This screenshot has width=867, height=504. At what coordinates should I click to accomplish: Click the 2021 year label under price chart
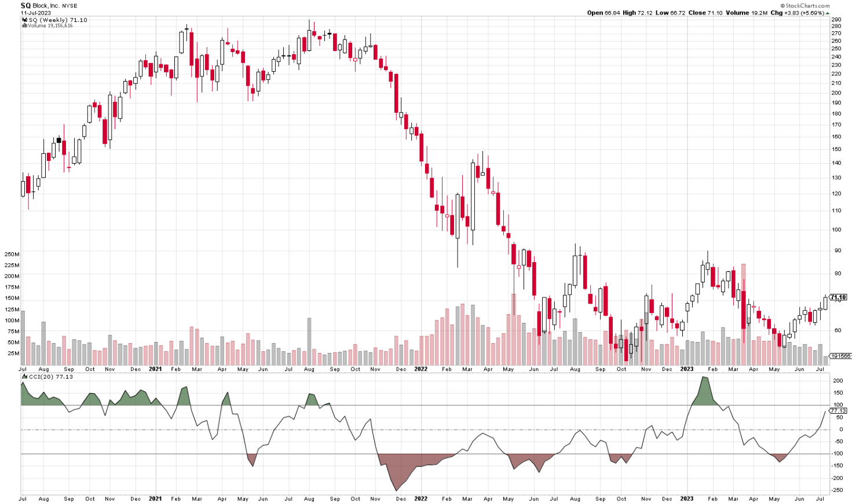coord(155,369)
